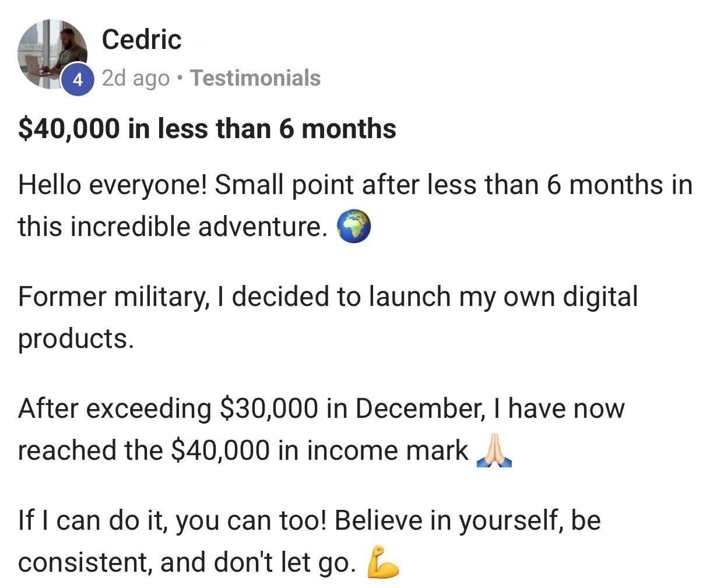The height and width of the screenshot is (588, 724).
Task: Click the dot separator before Testimonials
Action: (181, 78)
